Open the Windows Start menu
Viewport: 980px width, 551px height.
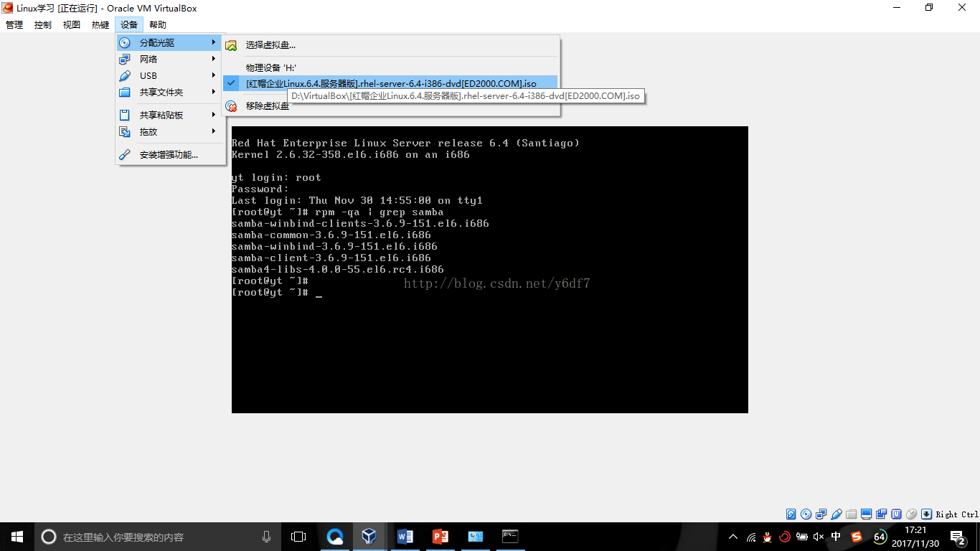(17, 537)
